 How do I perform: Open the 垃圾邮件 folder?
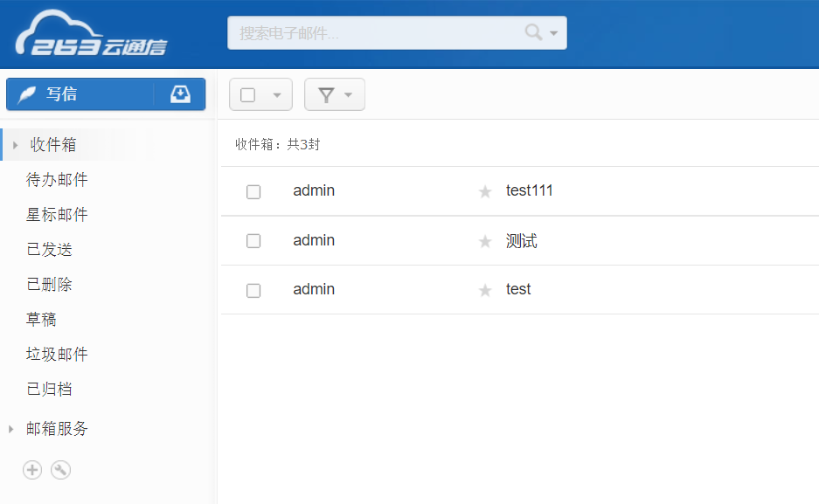58,355
